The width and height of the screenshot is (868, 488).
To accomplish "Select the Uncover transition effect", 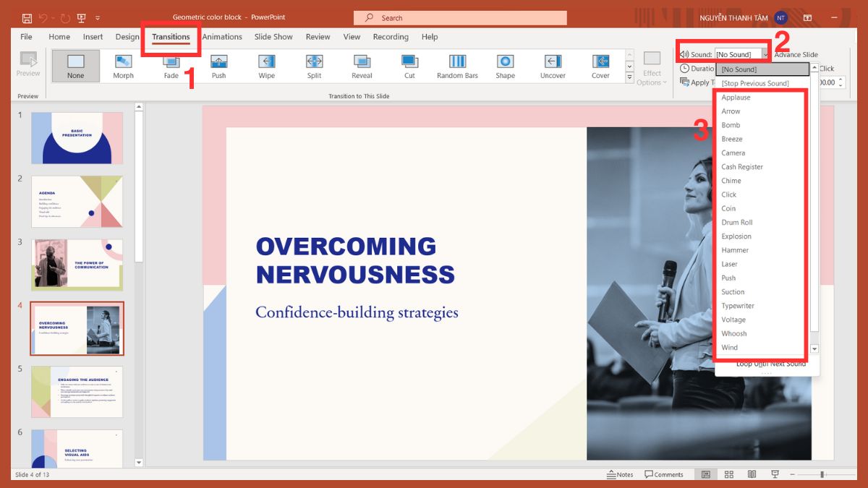I will pos(552,66).
